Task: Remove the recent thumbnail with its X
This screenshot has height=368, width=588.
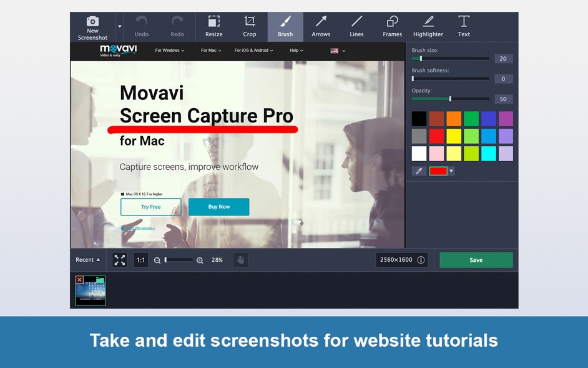Action: click(x=79, y=280)
